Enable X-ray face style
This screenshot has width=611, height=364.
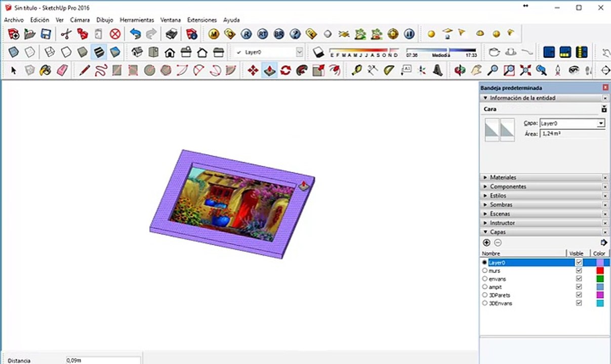14,52
